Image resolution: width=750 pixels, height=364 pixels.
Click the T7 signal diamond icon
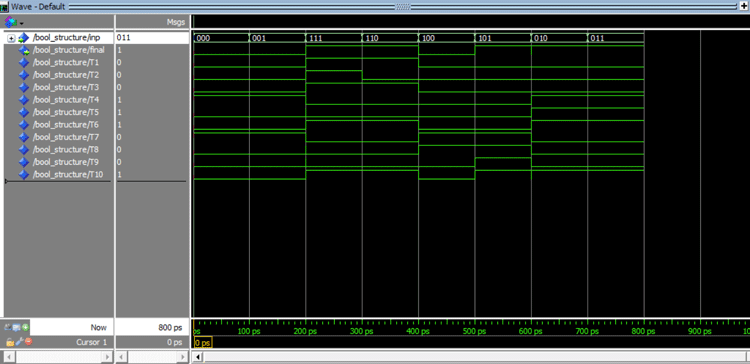23,137
